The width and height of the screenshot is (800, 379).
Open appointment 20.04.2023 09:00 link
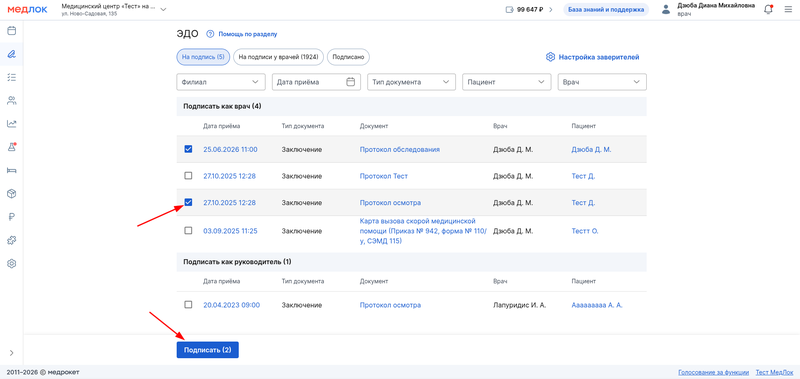pos(232,305)
